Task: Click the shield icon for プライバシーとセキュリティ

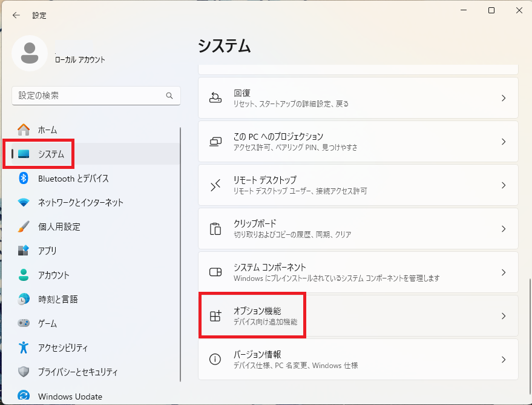Action: pyautogui.click(x=24, y=372)
